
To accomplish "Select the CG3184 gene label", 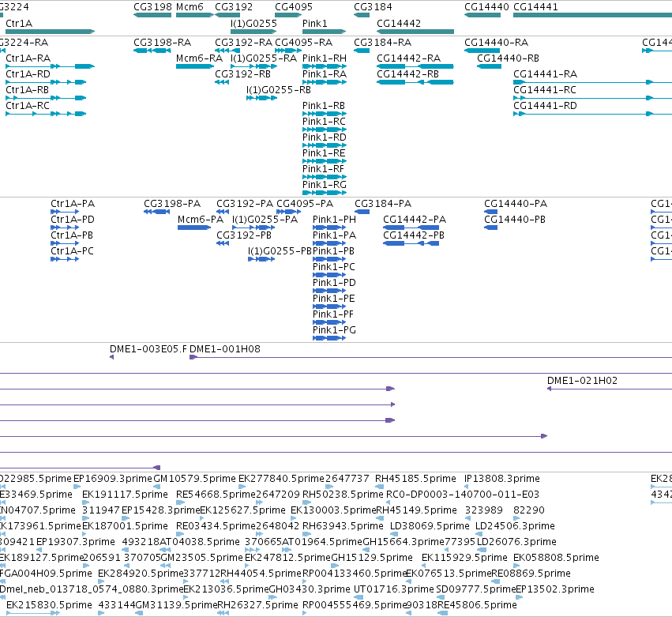I will coord(373,7).
